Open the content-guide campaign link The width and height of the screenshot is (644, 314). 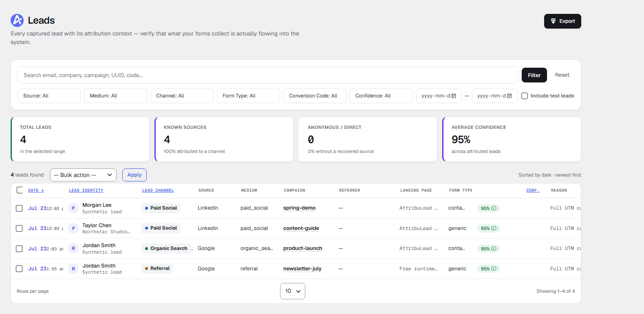[301, 228]
